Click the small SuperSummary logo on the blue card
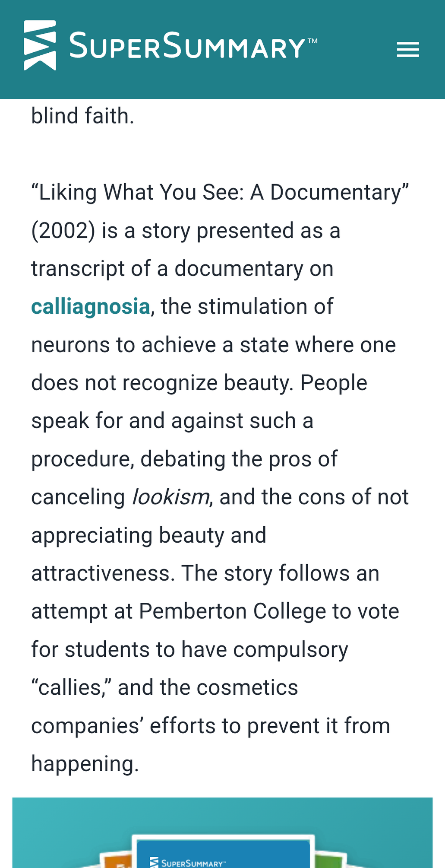Screen dimensions: 445x868 pos(187,863)
